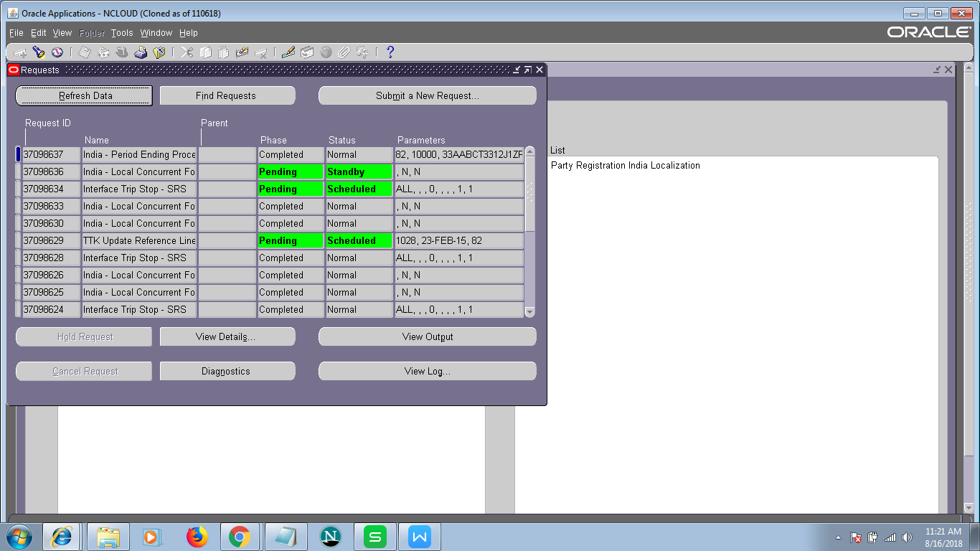Click the Switch Responsibilities hat icon
This screenshot has width=980, height=551.
(x=122, y=52)
